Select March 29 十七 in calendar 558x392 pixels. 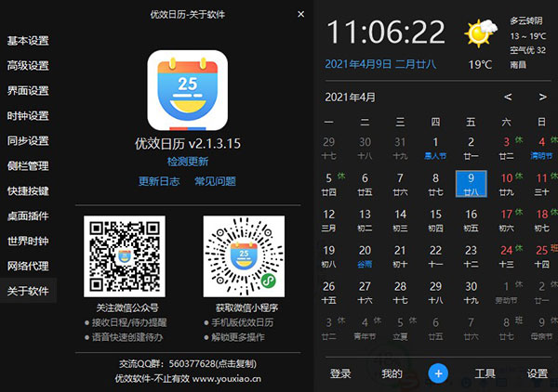click(329, 148)
